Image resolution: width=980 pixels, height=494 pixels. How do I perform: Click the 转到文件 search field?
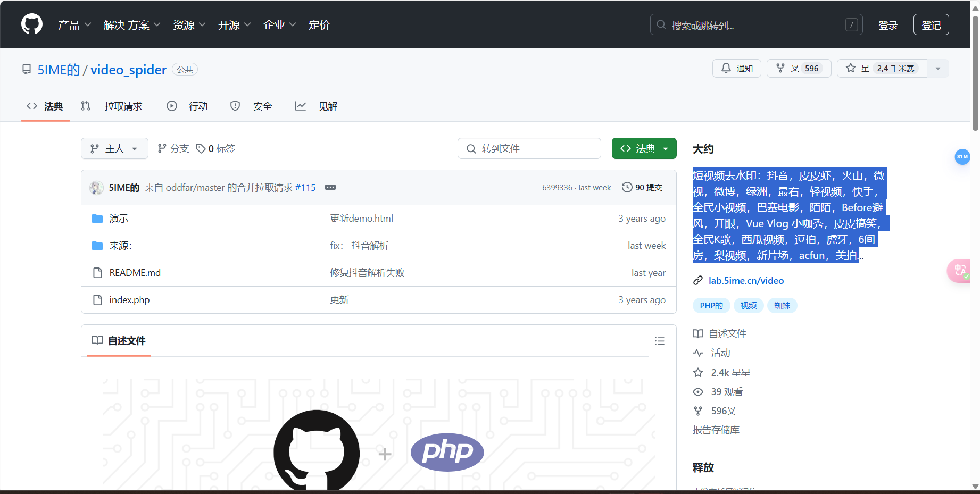point(529,148)
